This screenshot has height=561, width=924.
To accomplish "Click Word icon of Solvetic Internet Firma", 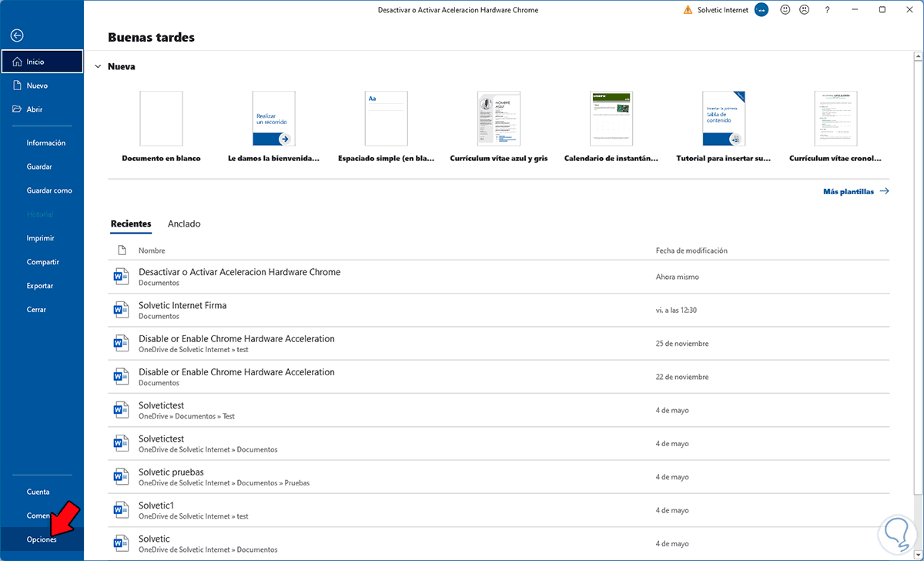I will tap(121, 310).
